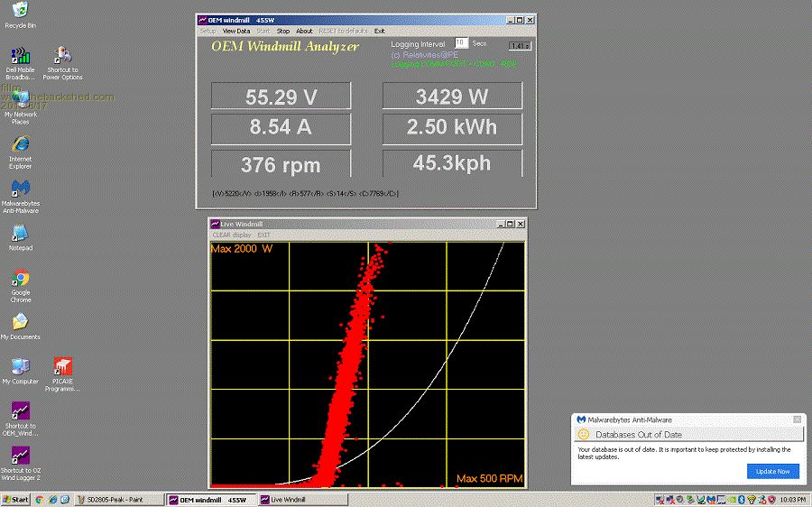This screenshot has width=812, height=507.
Task: Open the Notepad desktop shortcut
Action: [x=20, y=234]
